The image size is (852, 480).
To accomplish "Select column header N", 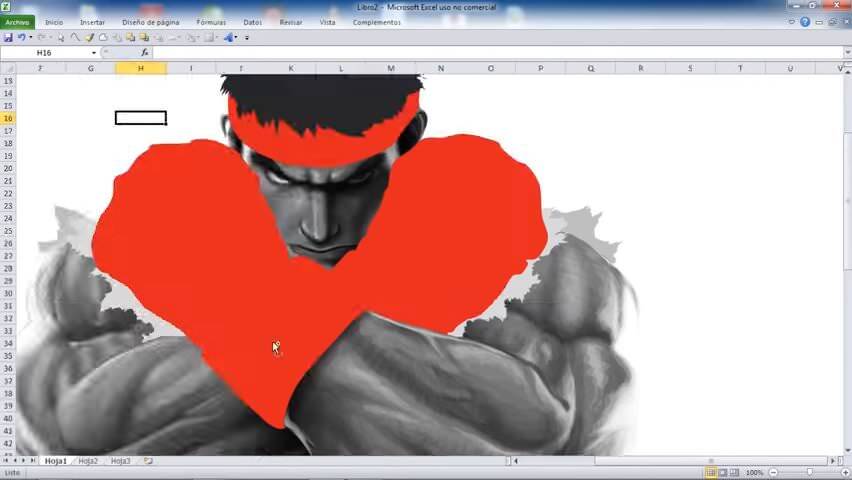I will pyautogui.click(x=441, y=68).
